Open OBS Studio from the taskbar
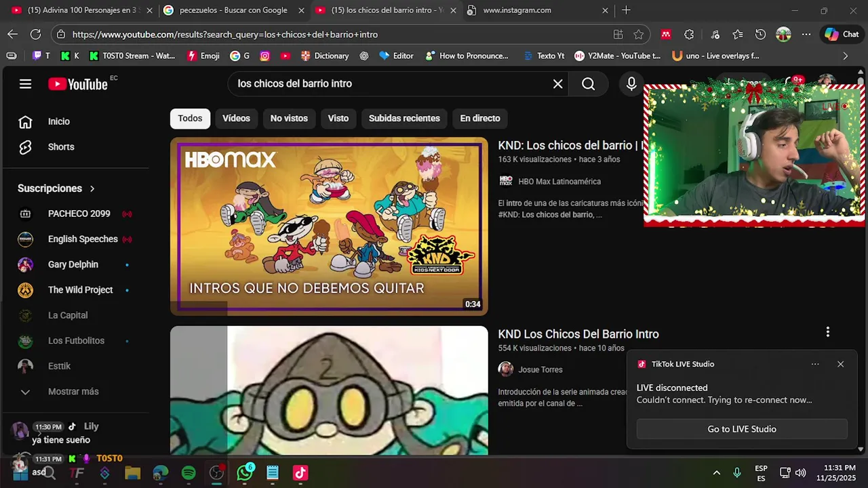Screen dimensions: 868x488 [217, 473]
